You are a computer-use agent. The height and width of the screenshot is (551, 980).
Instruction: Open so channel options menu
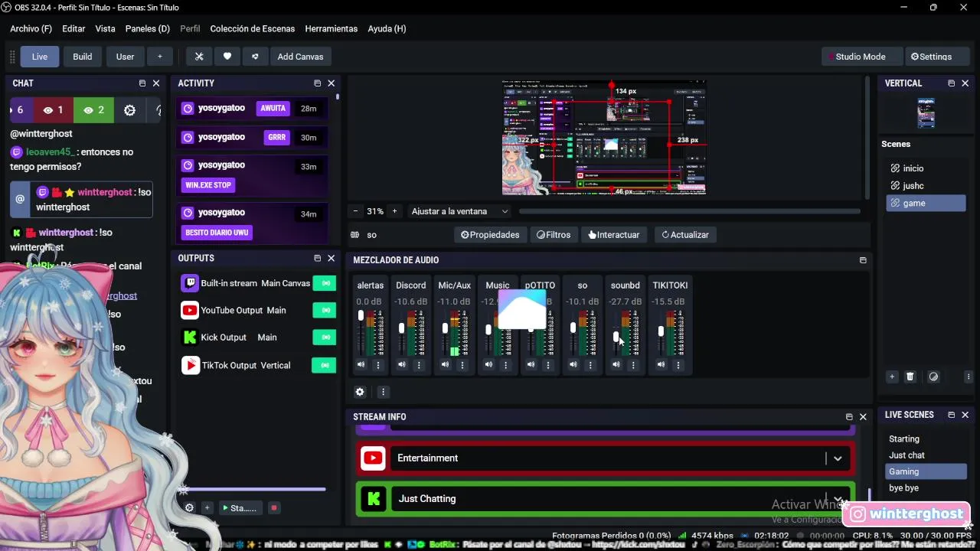coord(590,365)
